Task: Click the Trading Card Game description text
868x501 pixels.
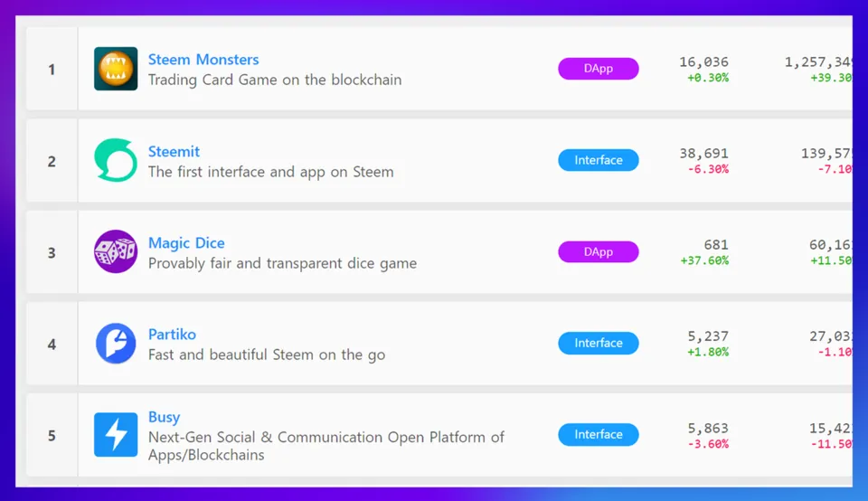Action: coord(275,80)
